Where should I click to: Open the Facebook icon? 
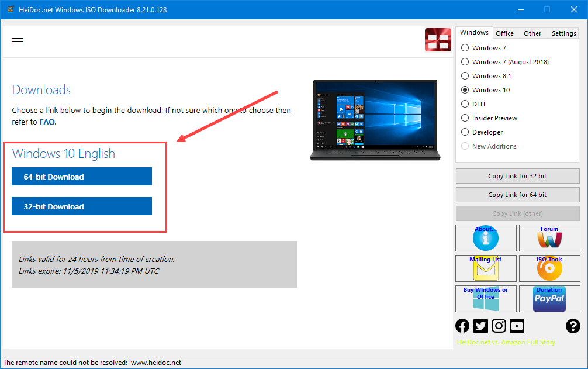[x=462, y=326]
